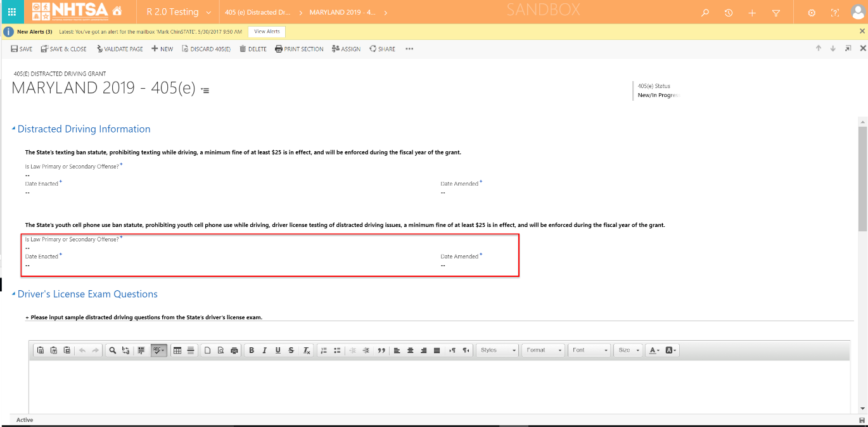Click the Find magnifier in editor toolbar
Image resolution: width=868 pixels, height=427 pixels.
(x=112, y=350)
